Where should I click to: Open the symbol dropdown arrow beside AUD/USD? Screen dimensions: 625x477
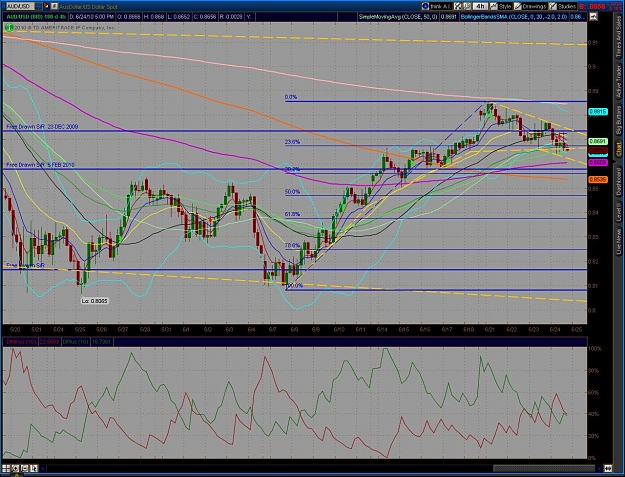click(x=39, y=6)
